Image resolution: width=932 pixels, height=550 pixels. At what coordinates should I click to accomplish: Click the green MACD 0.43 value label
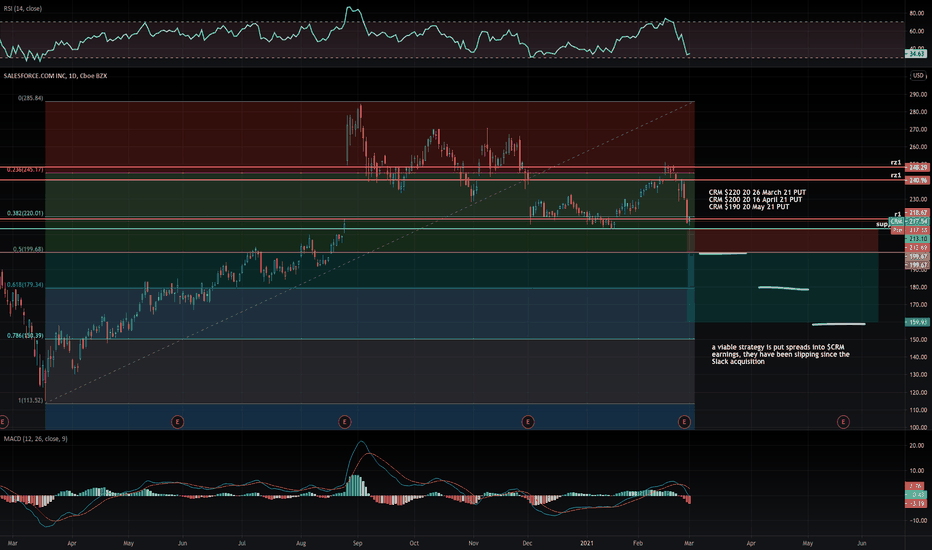pos(917,495)
